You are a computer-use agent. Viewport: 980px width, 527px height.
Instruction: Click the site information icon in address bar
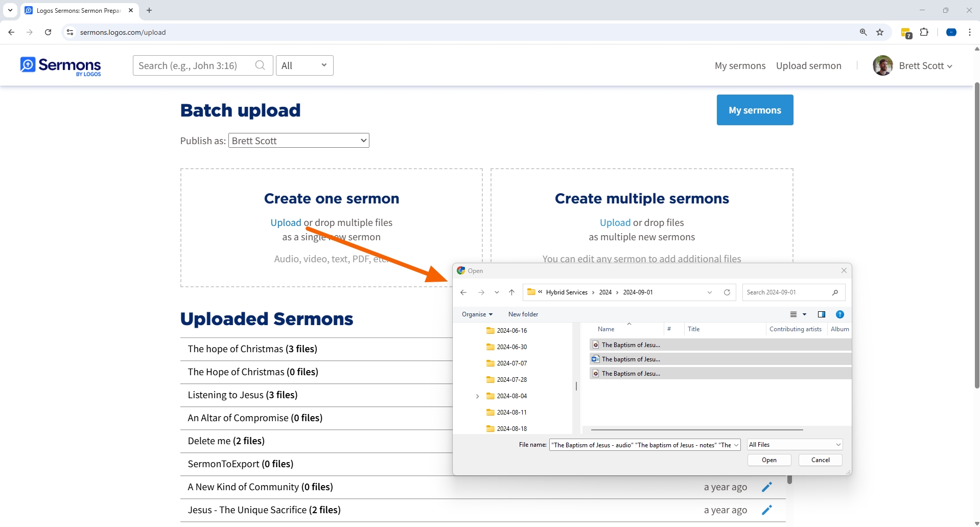(70, 32)
